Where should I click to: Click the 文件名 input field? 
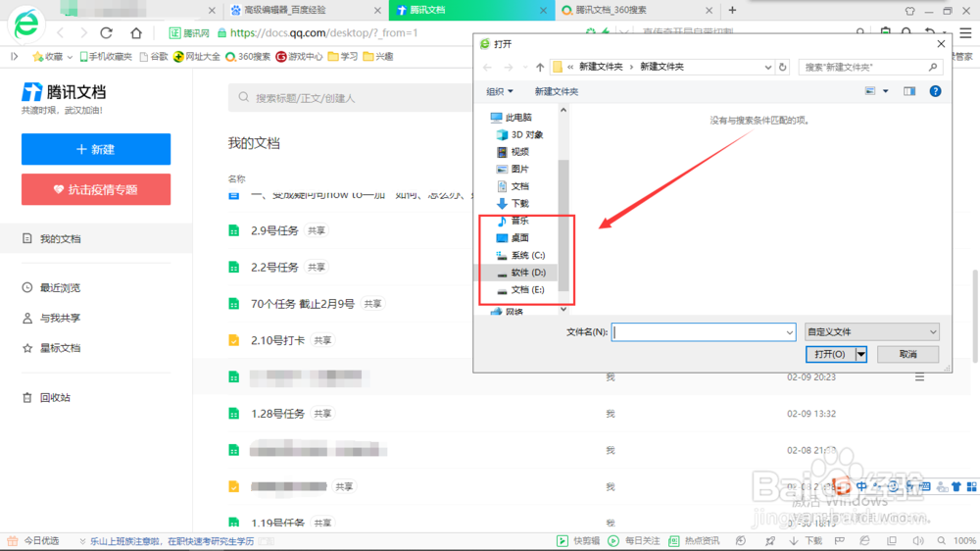tap(697, 332)
